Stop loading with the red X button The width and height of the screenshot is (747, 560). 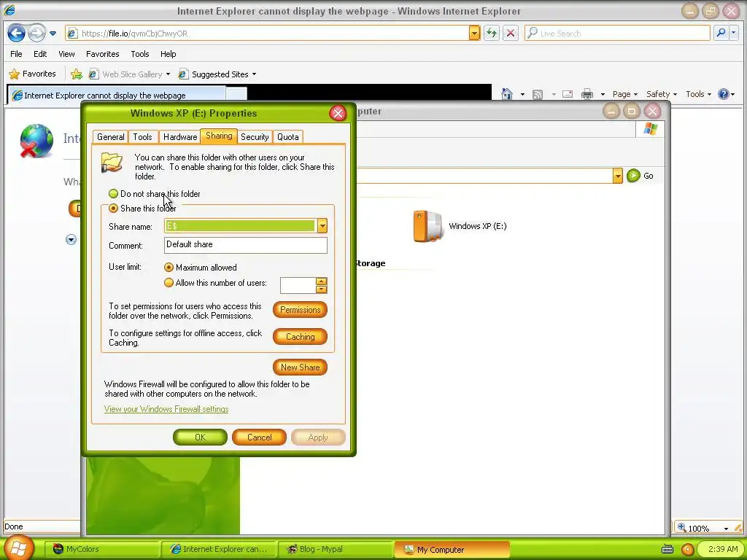pyautogui.click(x=511, y=34)
